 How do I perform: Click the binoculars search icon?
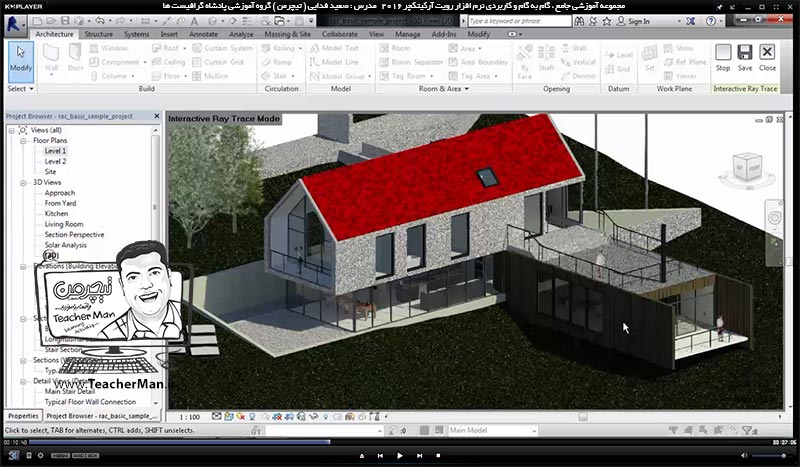[x=579, y=21]
